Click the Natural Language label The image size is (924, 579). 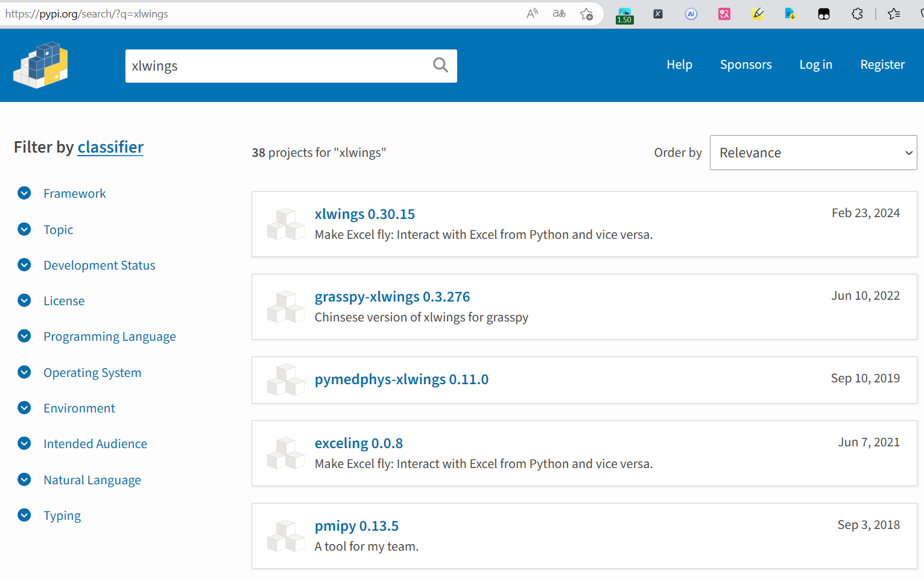point(92,480)
